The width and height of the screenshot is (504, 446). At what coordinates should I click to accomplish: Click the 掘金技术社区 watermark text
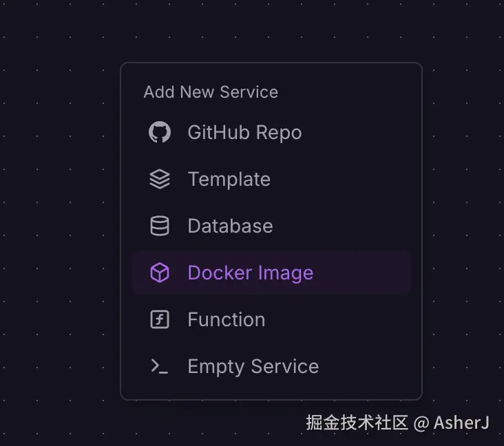[357, 422]
